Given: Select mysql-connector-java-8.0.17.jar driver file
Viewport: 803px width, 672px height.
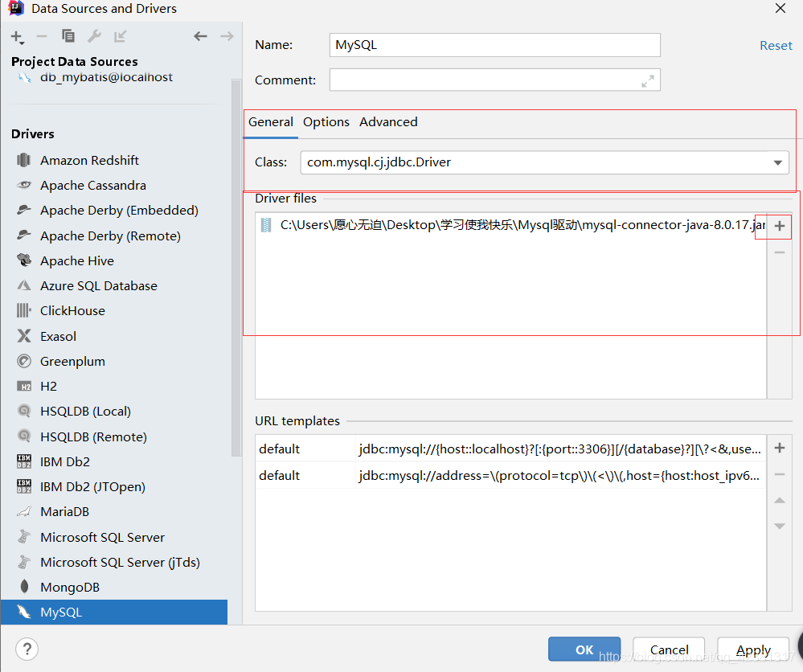Looking at the screenshot, I should (x=510, y=225).
